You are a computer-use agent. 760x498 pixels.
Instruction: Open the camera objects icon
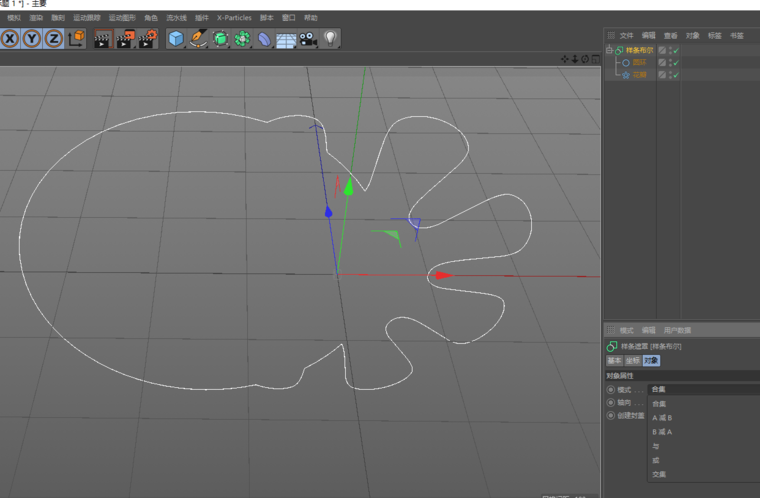pyautogui.click(x=308, y=39)
